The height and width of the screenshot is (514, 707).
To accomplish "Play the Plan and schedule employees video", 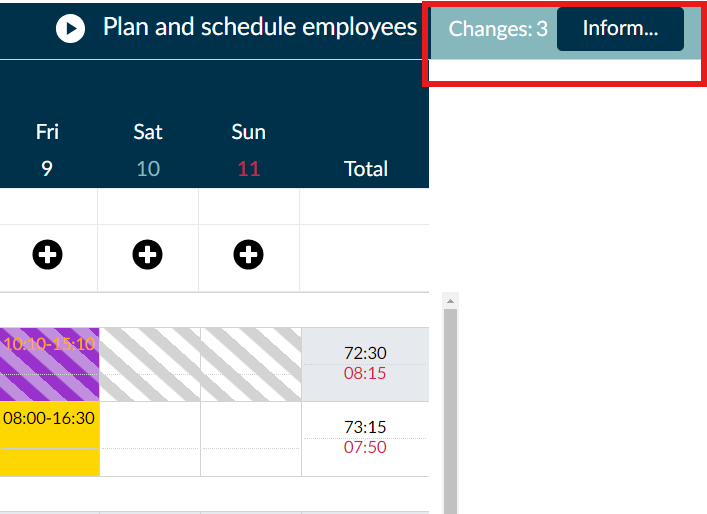I will pyautogui.click(x=70, y=28).
